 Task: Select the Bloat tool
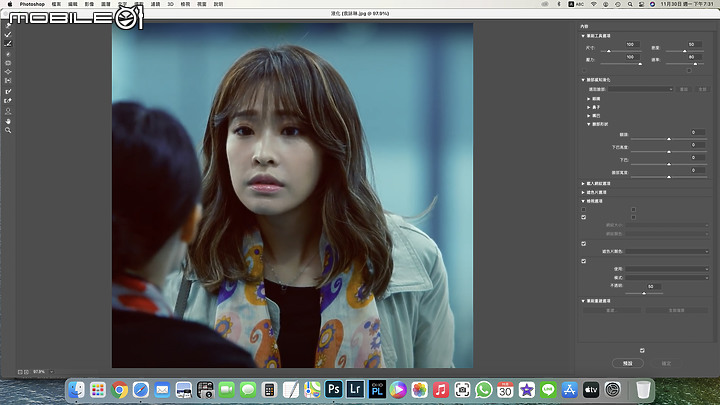pyautogui.click(x=8, y=72)
